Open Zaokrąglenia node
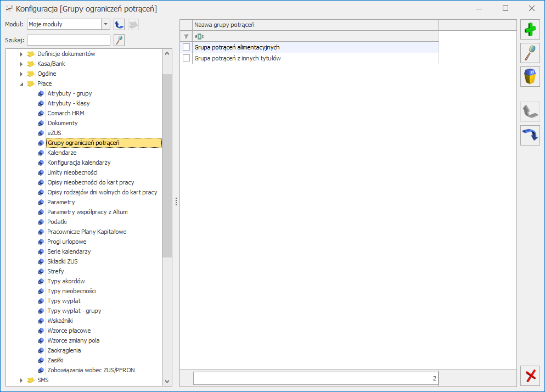The height and width of the screenshot is (392, 545). 64,350
